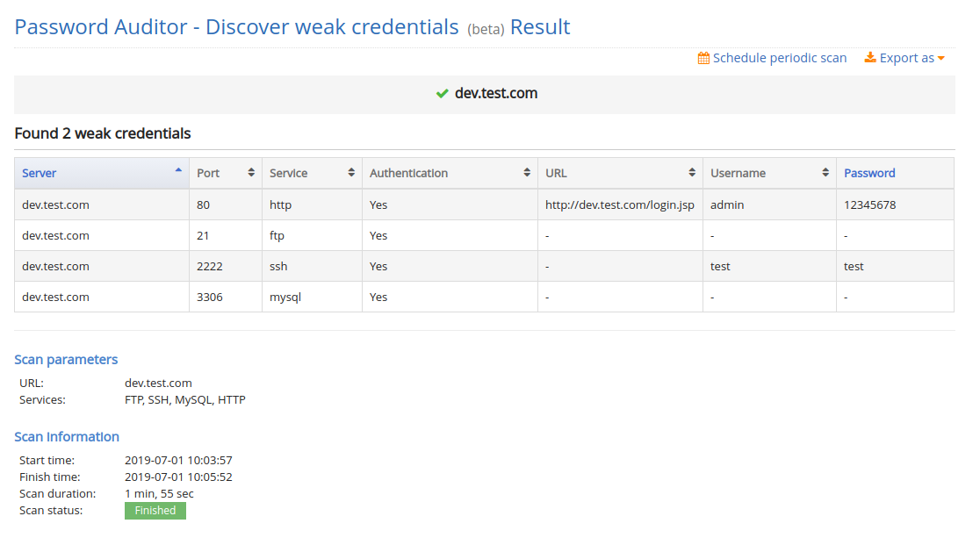Toggle the Server column sort arrow
The height and width of the screenshot is (545, 980).
coord(178,169)
